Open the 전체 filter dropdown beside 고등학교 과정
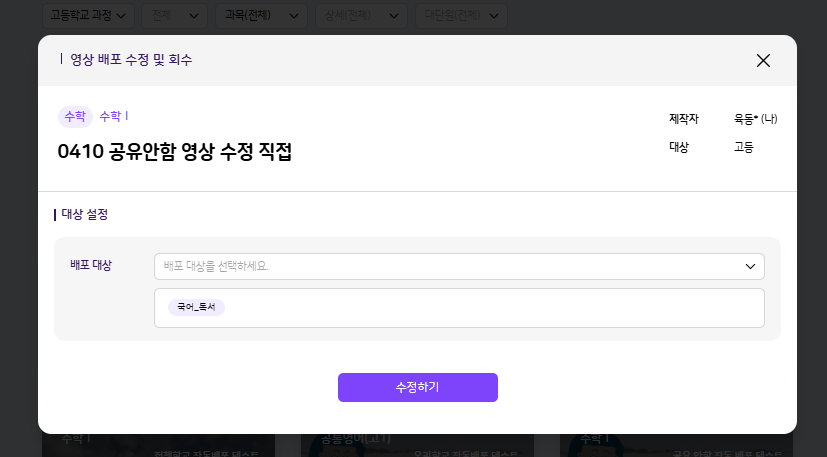Screen dimensions: 827x457 175,15
